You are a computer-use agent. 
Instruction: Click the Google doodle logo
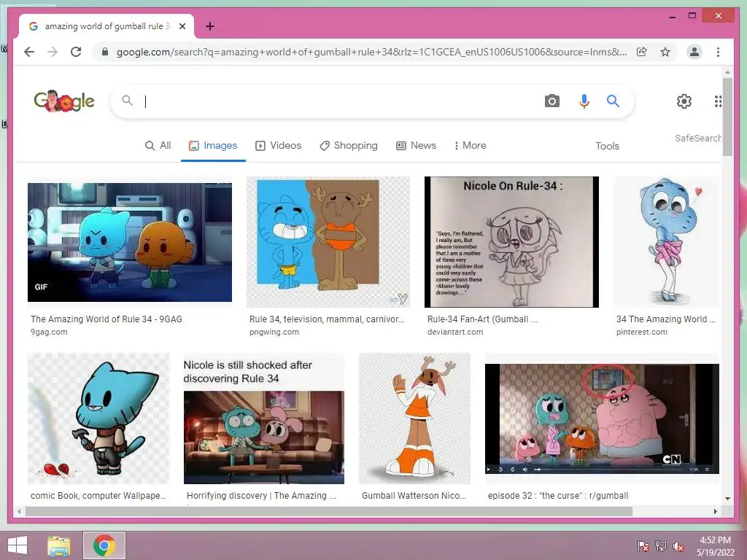[x=64, y=101]
